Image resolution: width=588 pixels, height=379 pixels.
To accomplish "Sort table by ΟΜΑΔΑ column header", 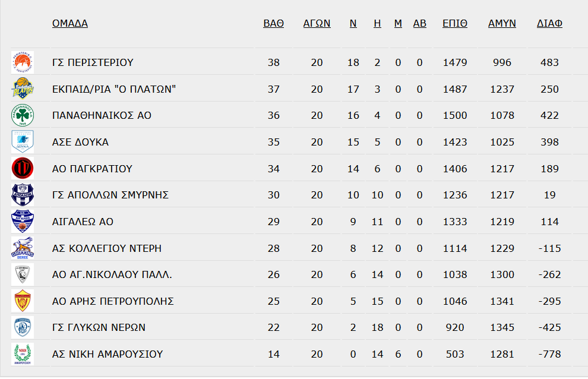I will [x=70, y=23].
